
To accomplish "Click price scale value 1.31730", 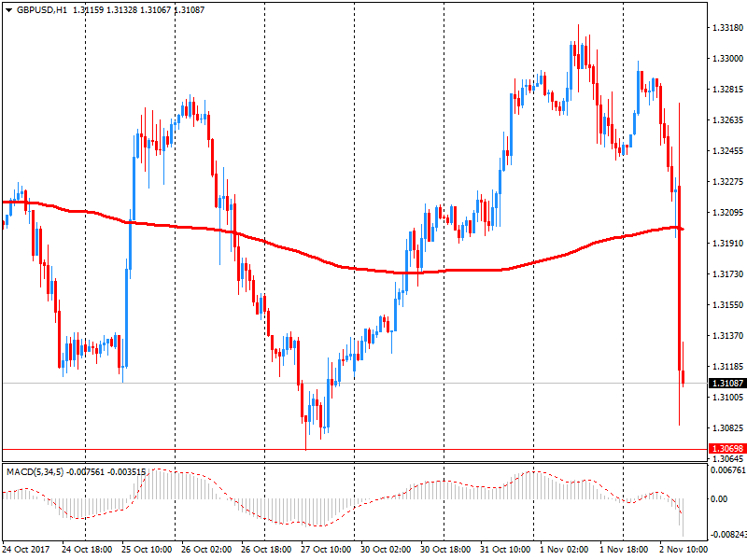I will tap(727, 274).
